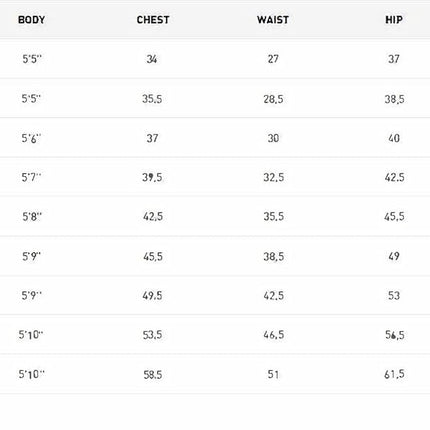
Task: Click the CHEST column header
Action: click(153, 20)
